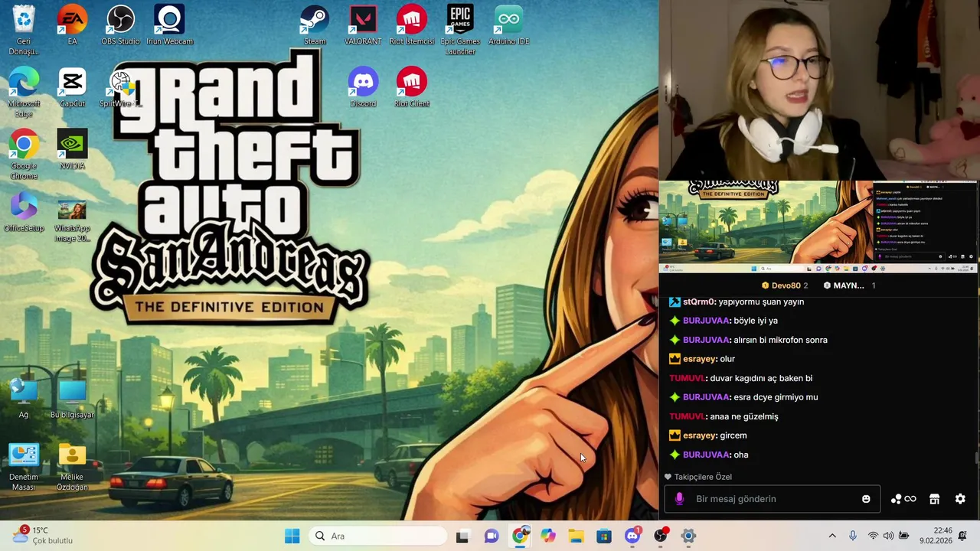Click TUMUVL on the 'duvar kagıdını aç' message

[x=687, y=378]
